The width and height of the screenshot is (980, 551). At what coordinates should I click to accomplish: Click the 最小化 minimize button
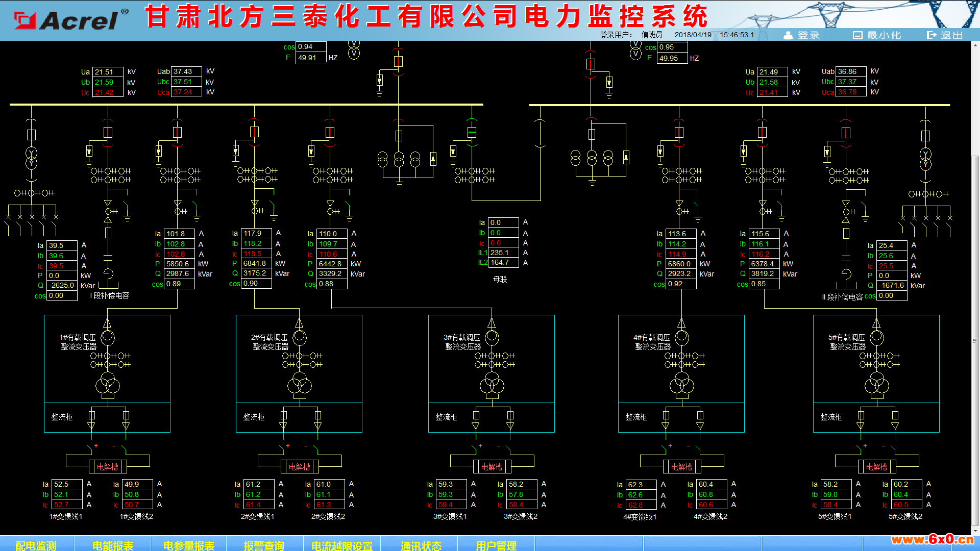point(877,35)
